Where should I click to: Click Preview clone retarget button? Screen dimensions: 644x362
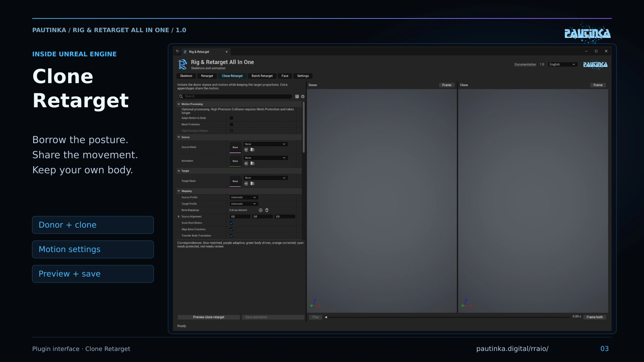[x=209, y=317]
